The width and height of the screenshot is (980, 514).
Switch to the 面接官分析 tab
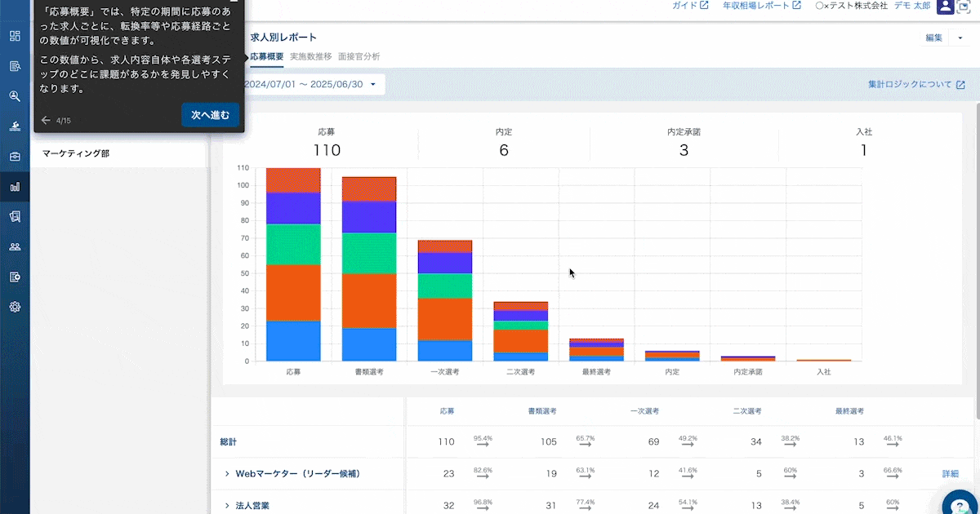(x=359, y=57)
